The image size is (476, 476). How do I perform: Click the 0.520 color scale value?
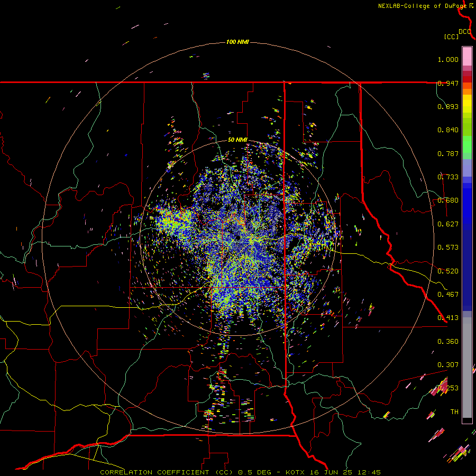448,271
